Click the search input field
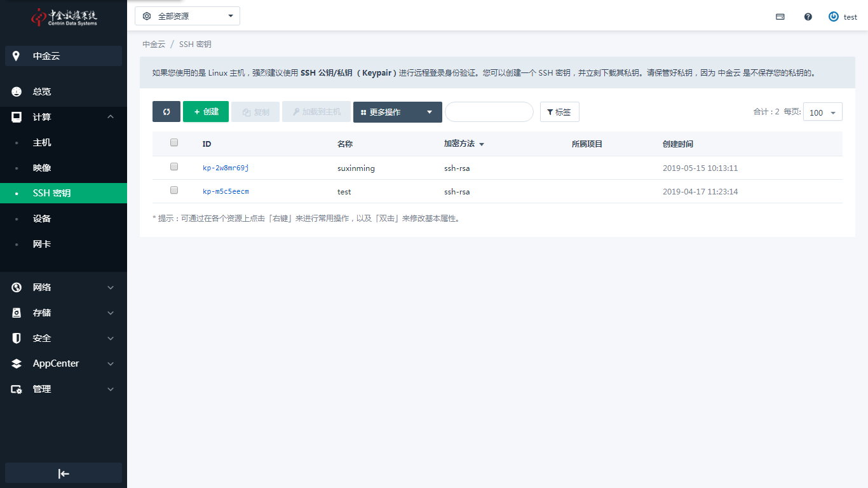 489,112
